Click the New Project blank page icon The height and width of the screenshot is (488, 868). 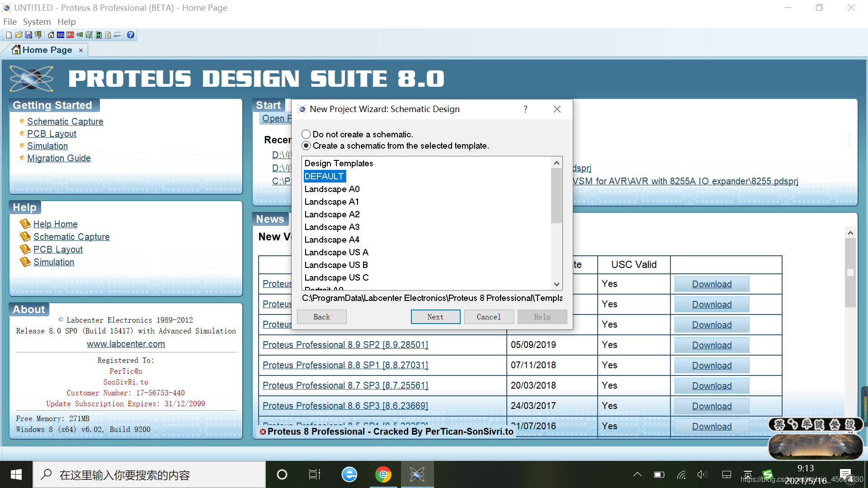[9, 35]
